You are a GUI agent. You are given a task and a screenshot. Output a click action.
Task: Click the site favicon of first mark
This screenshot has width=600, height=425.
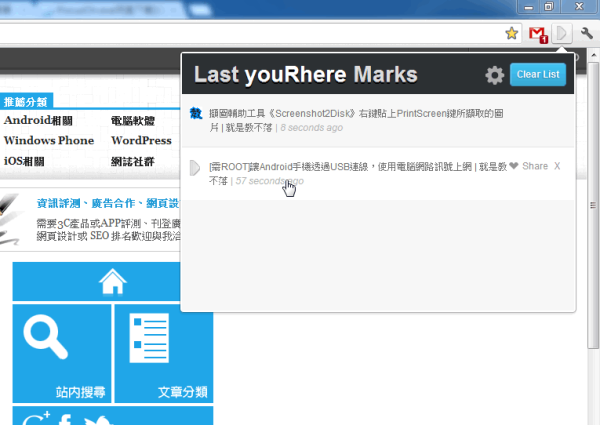(196, 114)
